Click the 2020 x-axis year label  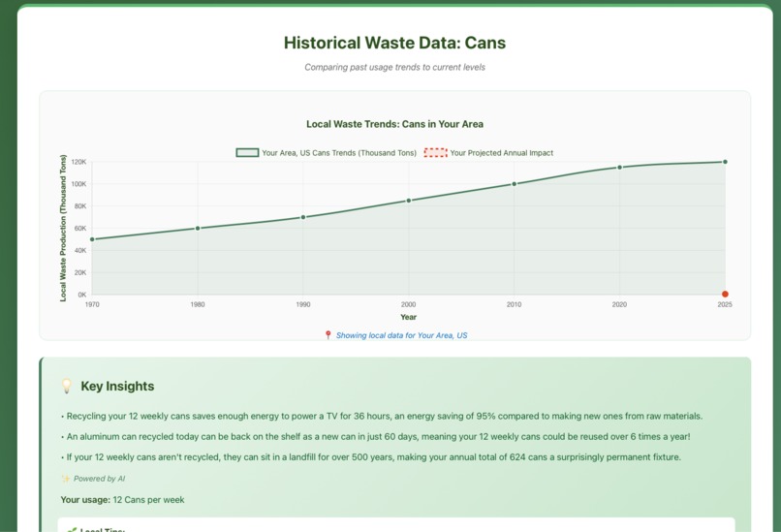619,304
